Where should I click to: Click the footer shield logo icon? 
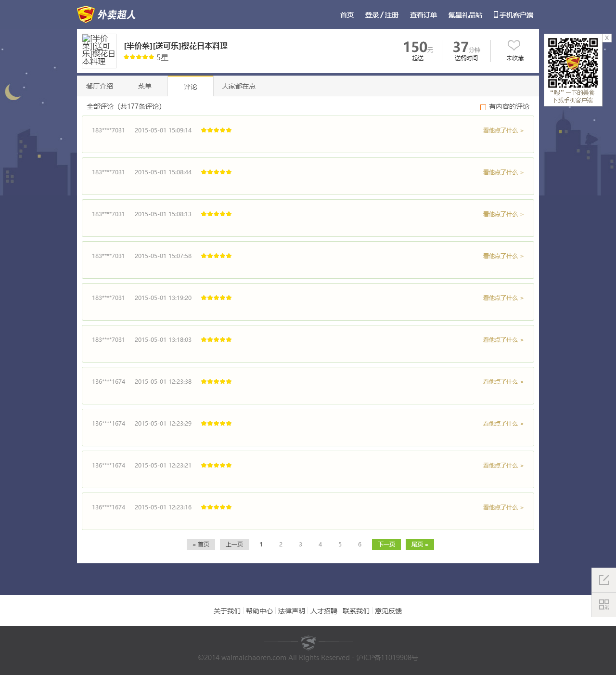coord(308,642)
